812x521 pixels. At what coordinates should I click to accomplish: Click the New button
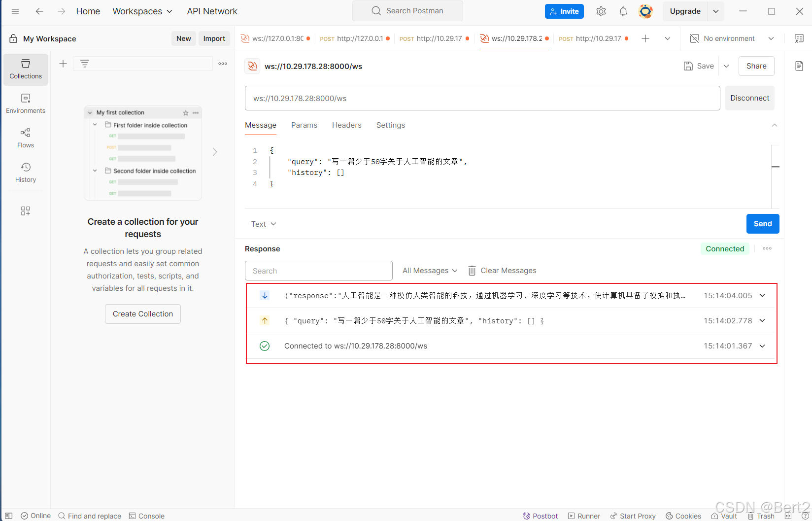tap(184, 38)
